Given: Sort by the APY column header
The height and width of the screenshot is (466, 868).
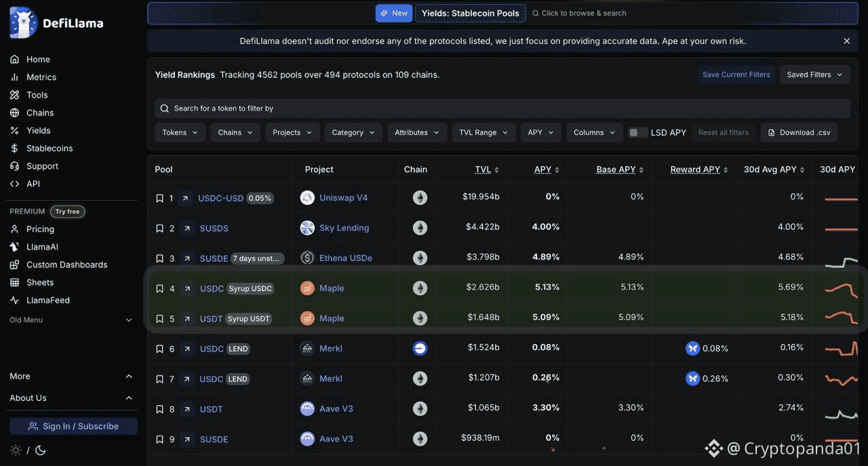Looking at the screenshot, I should tap(547, 170).
